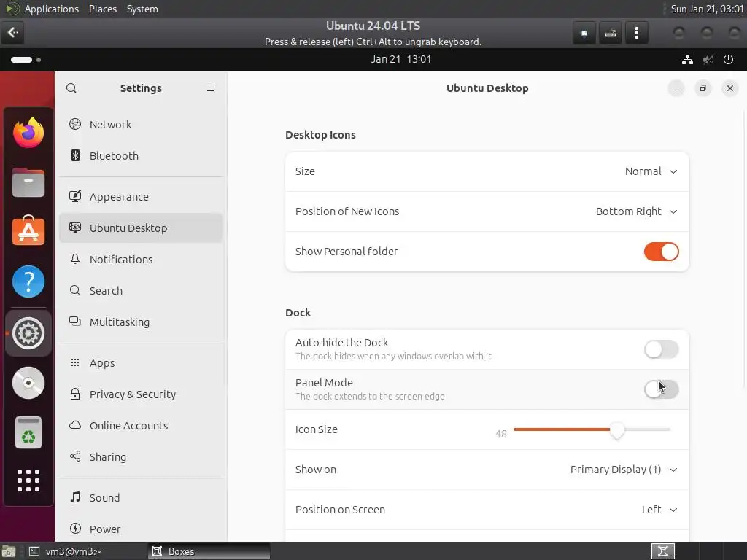
Task: Open the Trash from the dock
Action: 28,433
